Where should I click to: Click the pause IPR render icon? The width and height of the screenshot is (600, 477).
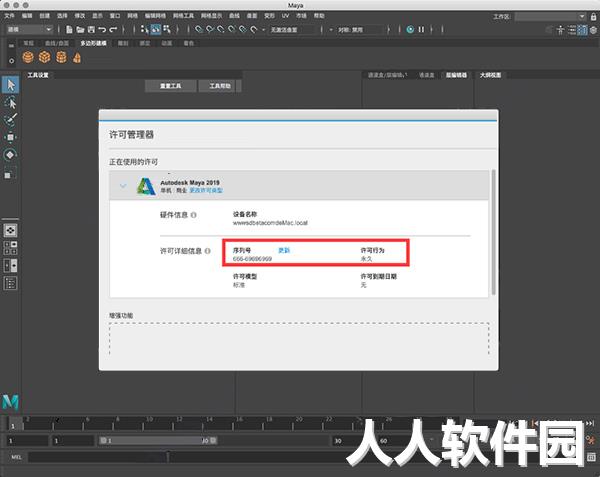pos(421,29)
